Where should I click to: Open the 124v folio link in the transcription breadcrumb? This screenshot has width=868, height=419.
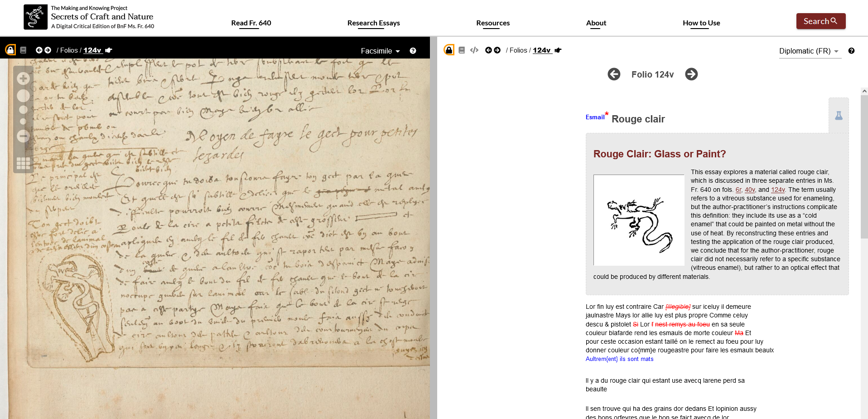(541, 50)
